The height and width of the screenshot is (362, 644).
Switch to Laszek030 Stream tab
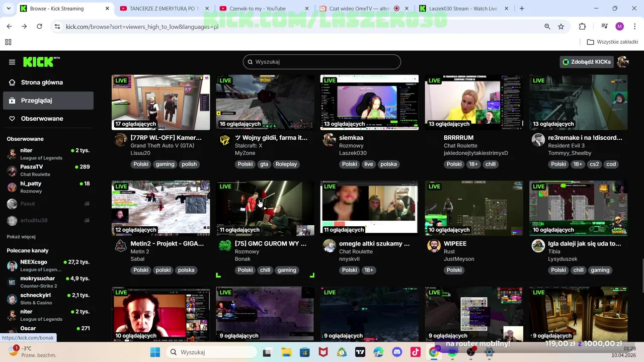[x=464, y=9]
